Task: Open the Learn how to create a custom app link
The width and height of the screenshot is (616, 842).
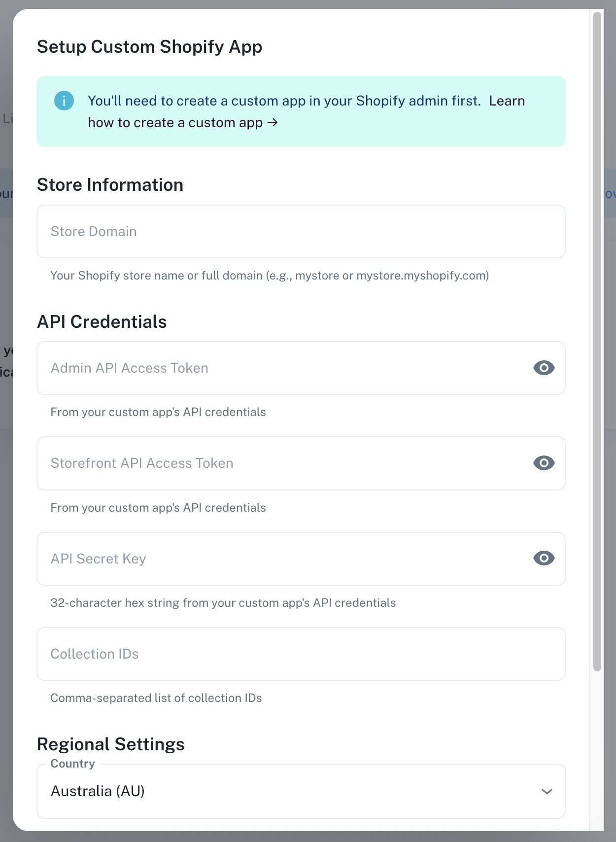Action: pos(183,122)
